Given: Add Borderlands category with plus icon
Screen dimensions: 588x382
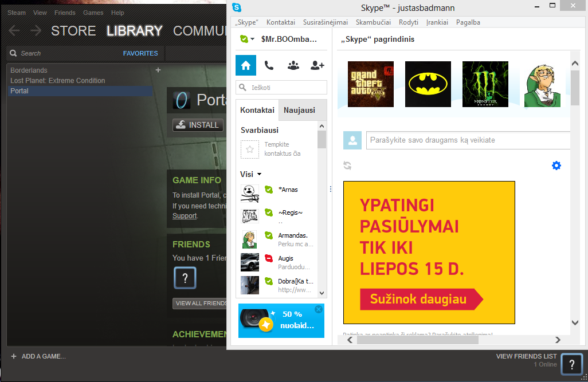Looking at the screenshot, I should click(x=158, y=70).
